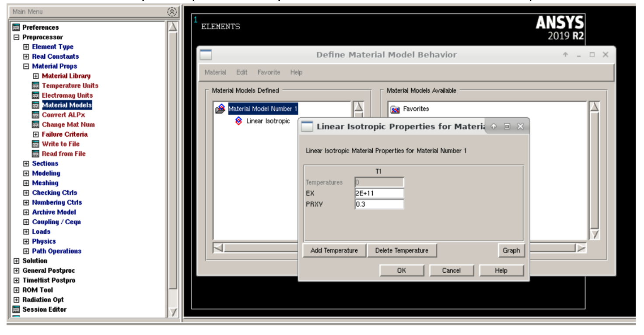Collapse the Material Props branch

pyautogui.click(x=26, y=66)
